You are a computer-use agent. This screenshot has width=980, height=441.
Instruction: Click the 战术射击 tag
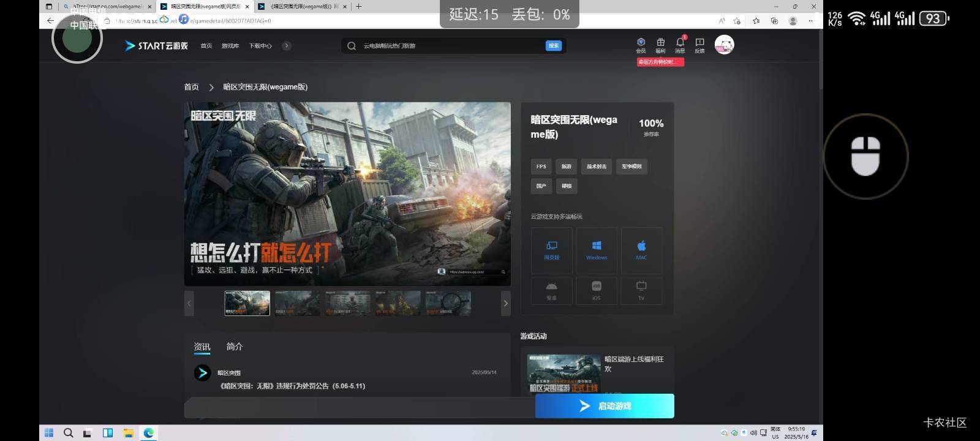tap(597, 167)
